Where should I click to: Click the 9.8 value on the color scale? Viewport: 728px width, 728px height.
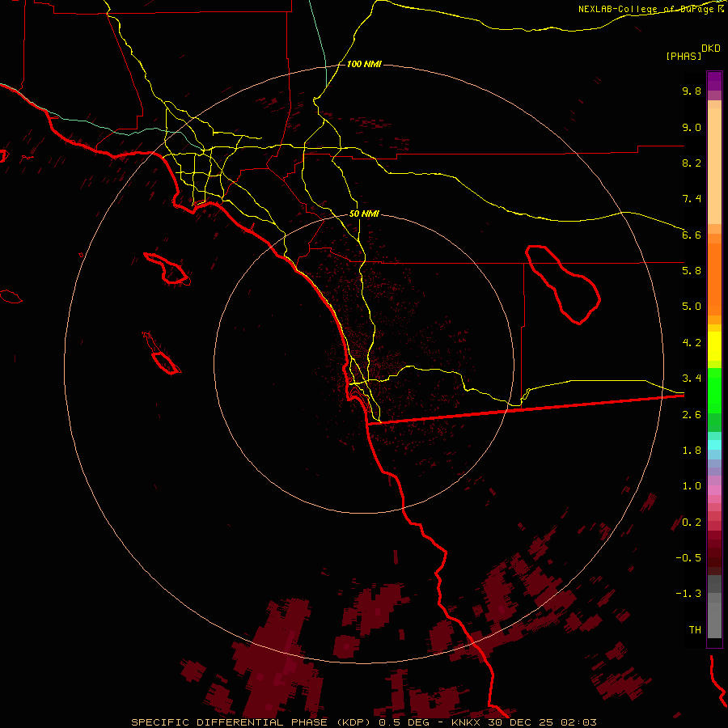point(692,91)
